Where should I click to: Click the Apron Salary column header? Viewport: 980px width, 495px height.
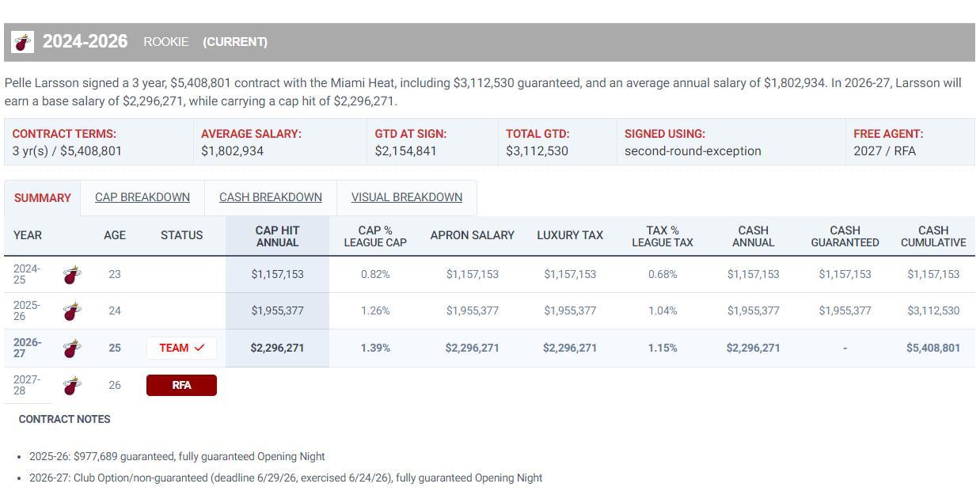[473, 235]
